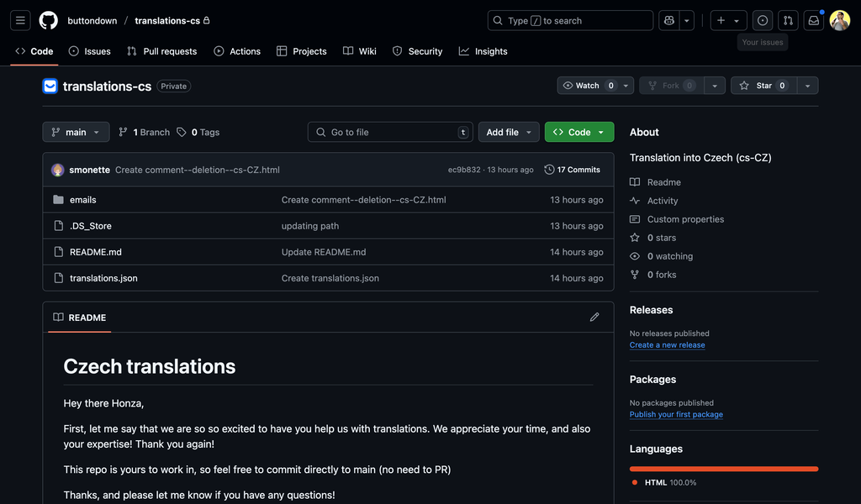This screenshot has height=504, width=861.
Task: Select the README tab in file viewer
Action: click(x=80, y=318)
